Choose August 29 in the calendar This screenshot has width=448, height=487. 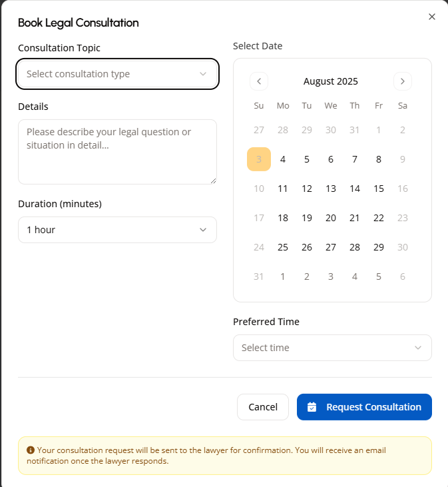pyautogui.click(x=379, y=247)
